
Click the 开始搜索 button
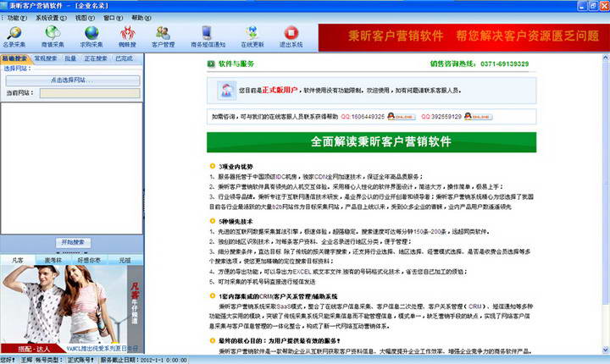pyautogui.click(x=73, y=243)
